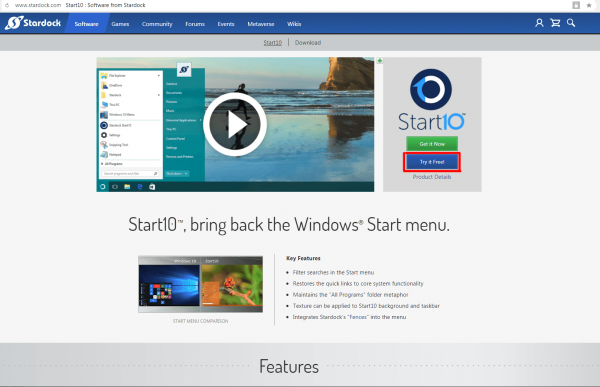Open the Games menu

coord(120,24)
